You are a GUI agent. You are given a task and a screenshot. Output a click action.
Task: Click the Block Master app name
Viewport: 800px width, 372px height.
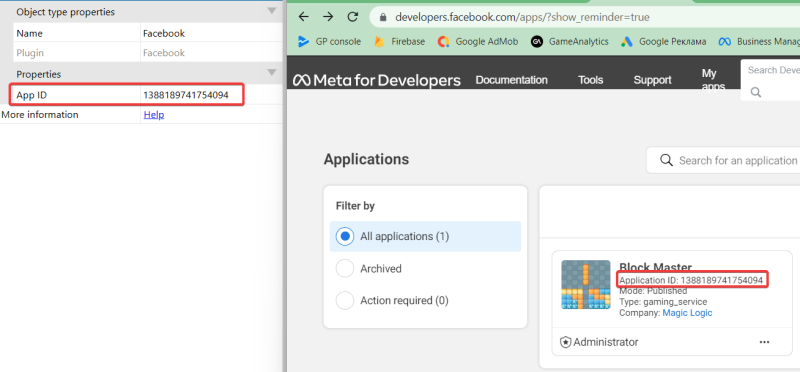[x=656, y=267]
